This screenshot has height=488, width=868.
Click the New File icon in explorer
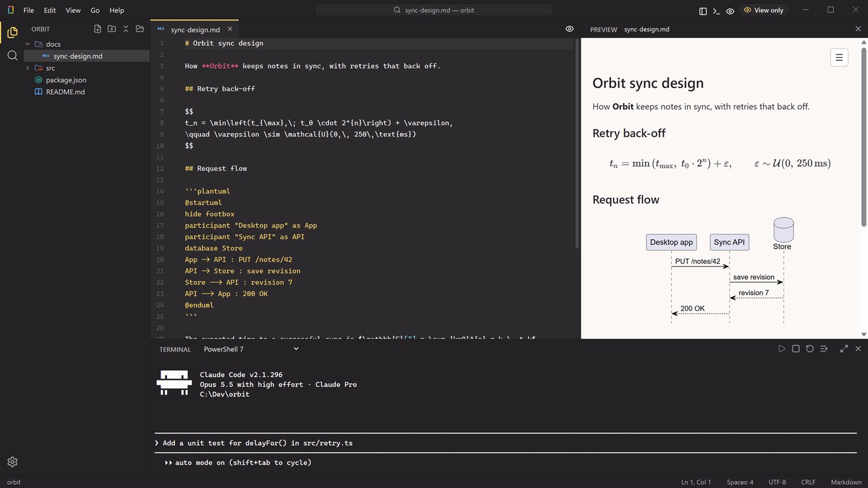[97, 29]
